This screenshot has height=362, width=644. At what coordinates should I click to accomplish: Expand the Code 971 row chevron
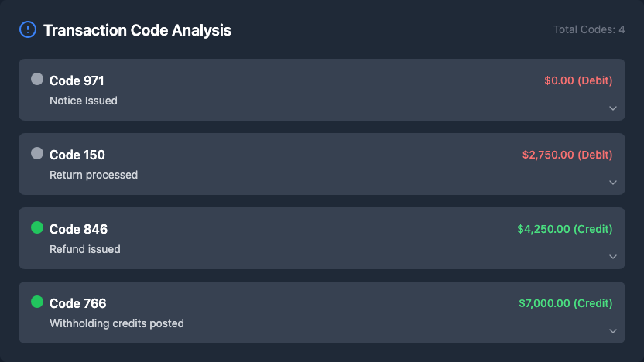[x=612, y=108]
